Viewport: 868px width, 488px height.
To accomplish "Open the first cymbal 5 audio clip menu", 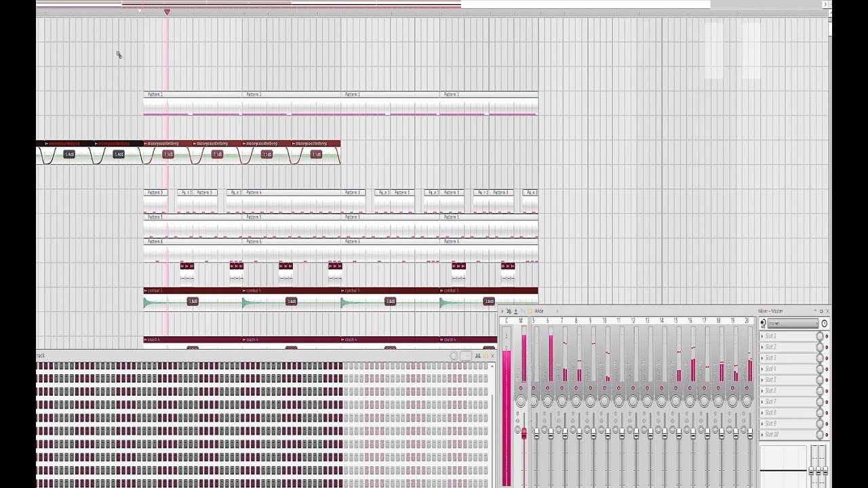I will 146,291.
